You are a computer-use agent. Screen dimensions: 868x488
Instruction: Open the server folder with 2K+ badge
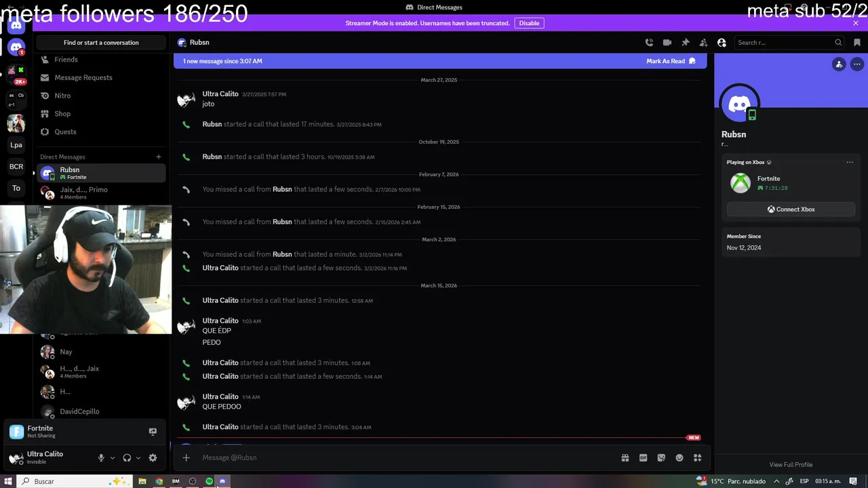pos(16,73)
